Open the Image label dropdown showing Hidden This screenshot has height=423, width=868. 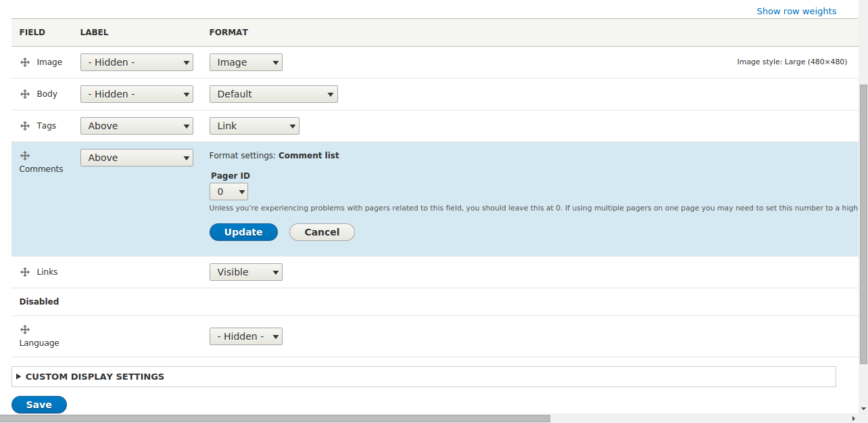coord(137,62)
